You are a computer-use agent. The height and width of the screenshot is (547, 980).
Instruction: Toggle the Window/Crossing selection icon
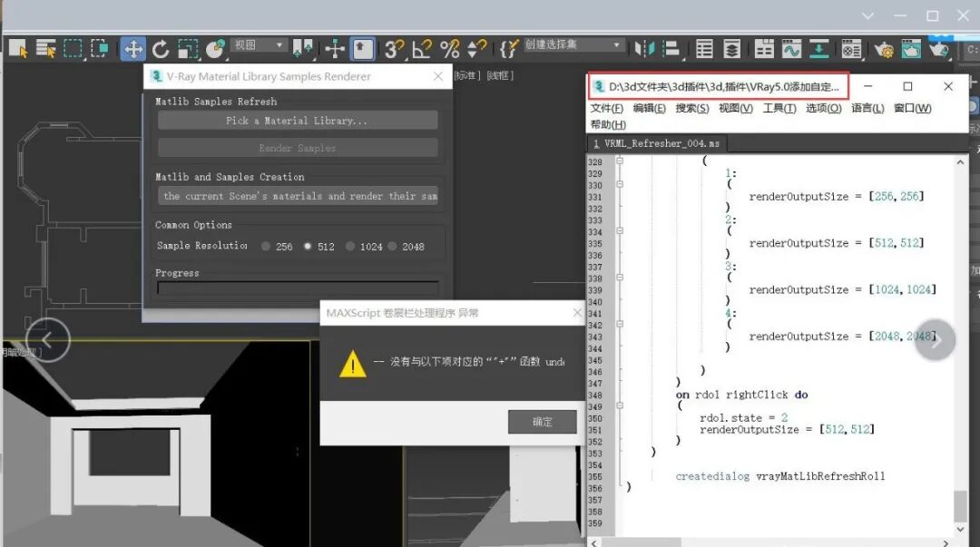coord(100,48)
